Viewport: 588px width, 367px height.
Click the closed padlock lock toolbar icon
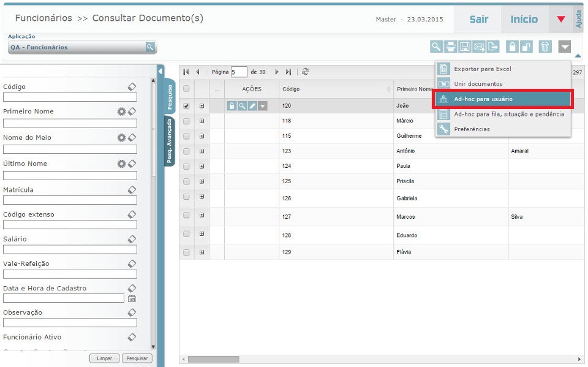pos(511,47)
